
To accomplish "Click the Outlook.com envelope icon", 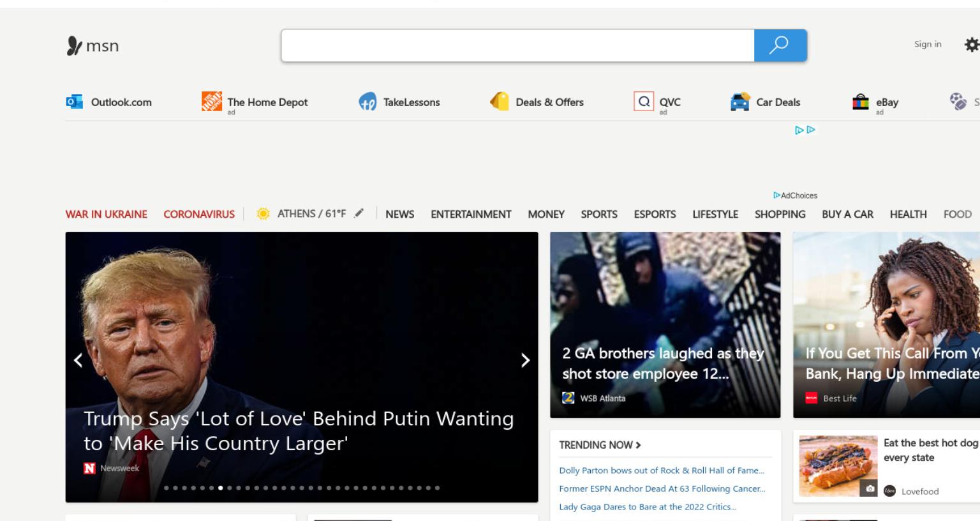I will click(75, 102).
